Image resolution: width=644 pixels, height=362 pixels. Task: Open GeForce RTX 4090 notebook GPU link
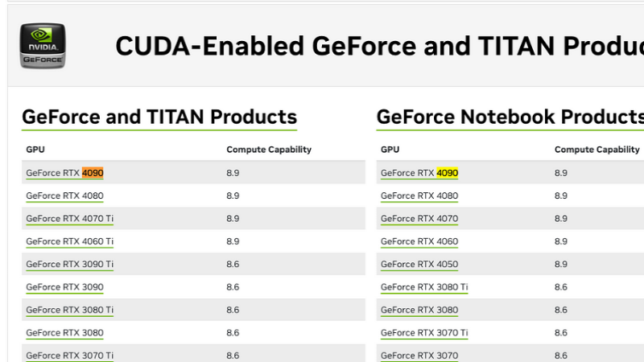click(x=419, y=173)
